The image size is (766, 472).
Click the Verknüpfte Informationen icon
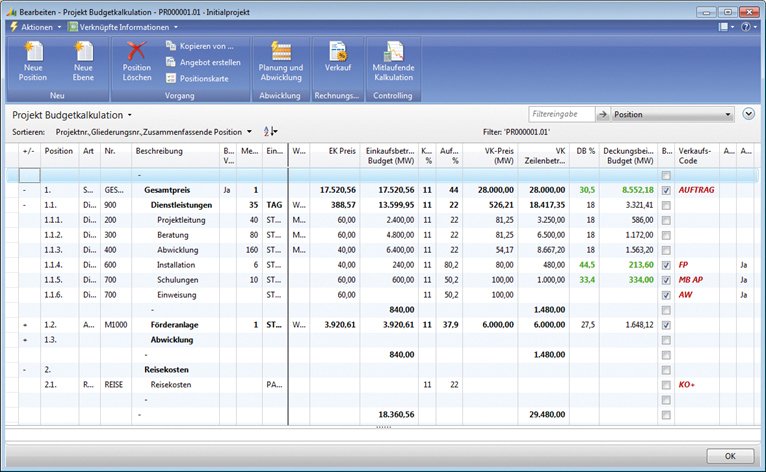pos(73,27)
